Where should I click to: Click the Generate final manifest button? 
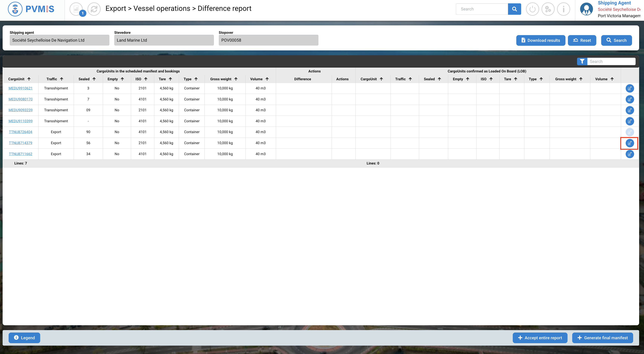tap(602, 338)
